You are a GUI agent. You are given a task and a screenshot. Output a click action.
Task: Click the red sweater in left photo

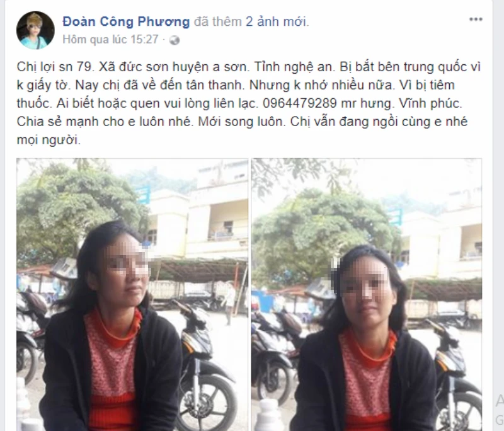[x=113, y=370]
